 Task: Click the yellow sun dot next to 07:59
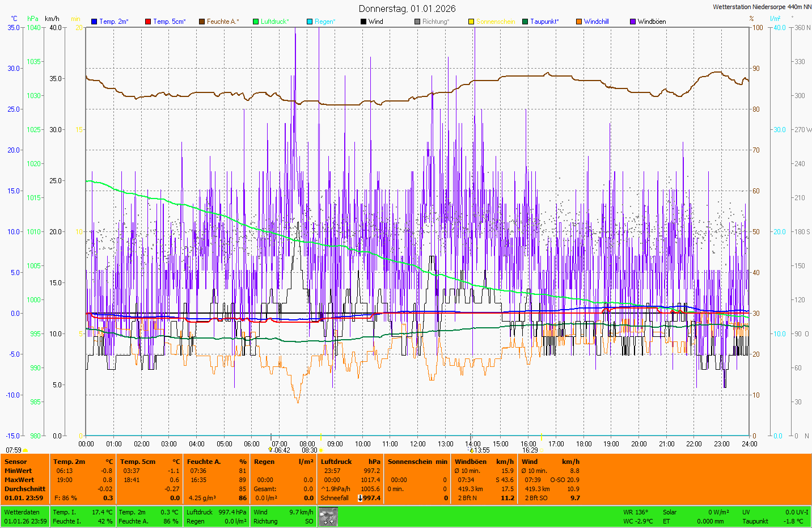pyautogui.click(x=25, y=450)
